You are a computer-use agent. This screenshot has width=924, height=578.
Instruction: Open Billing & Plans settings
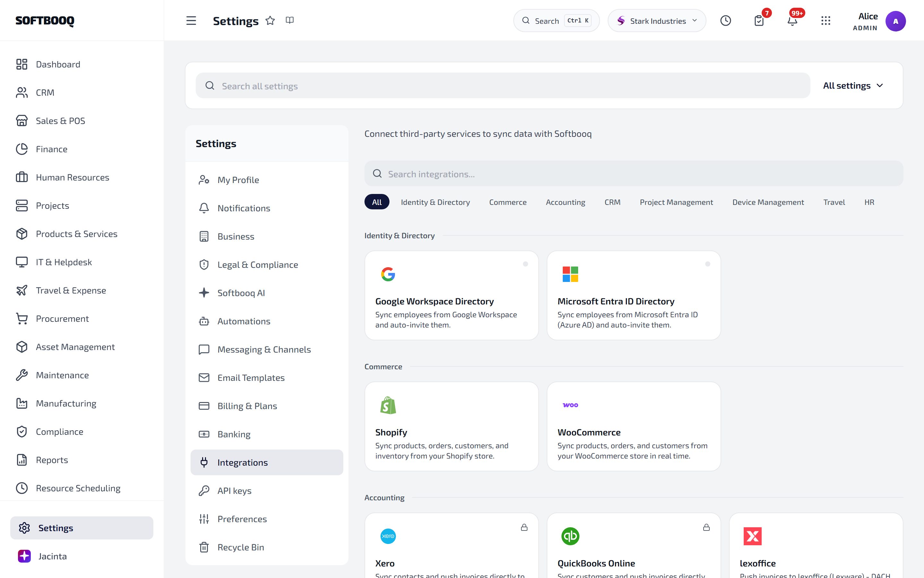(267, 406)
